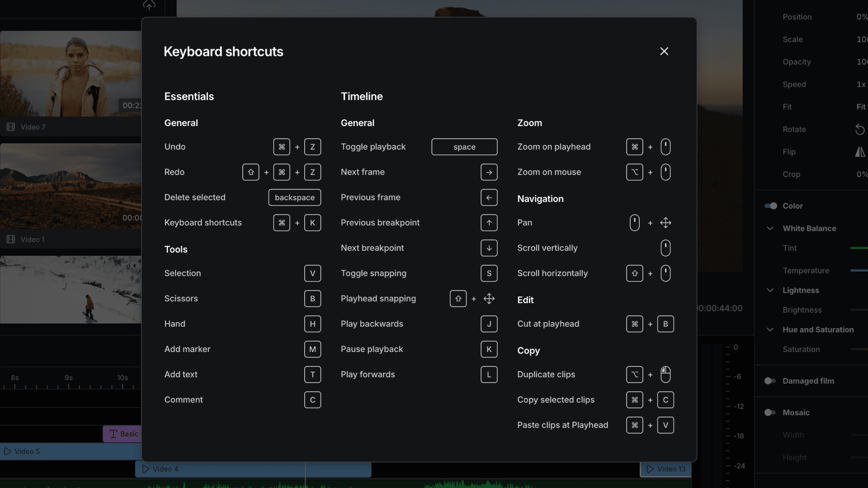Click the Flip mirror icon
Screen dimensions: 868x488
point(859,152)
